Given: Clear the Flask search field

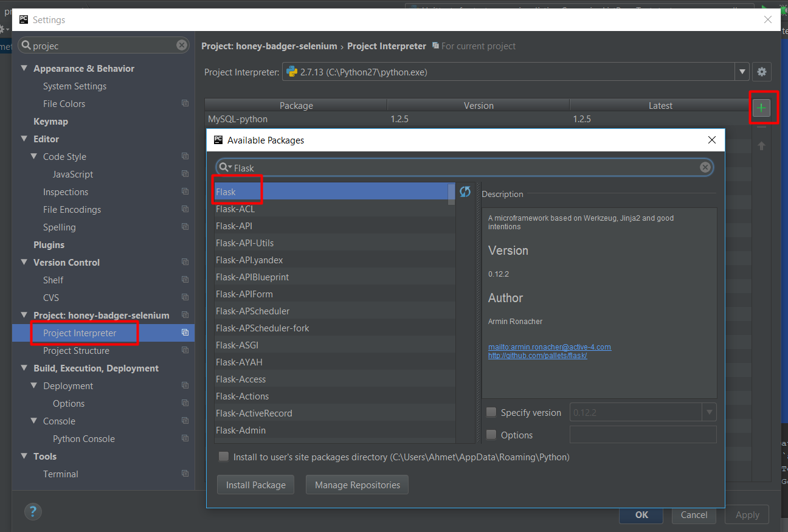Looking at the screenshot, I should [x=705, y=167].
